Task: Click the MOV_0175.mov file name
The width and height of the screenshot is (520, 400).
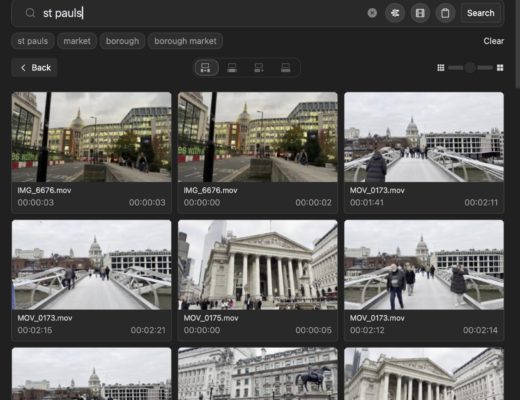Action: click(x=211, y=318)
